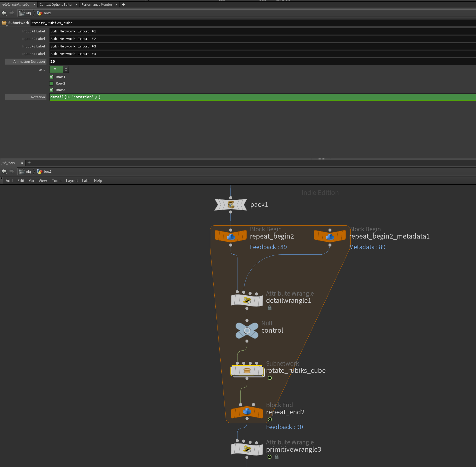Select the control Null node
This screenshot has width=476, height=467.
click(x=247, y=330)
